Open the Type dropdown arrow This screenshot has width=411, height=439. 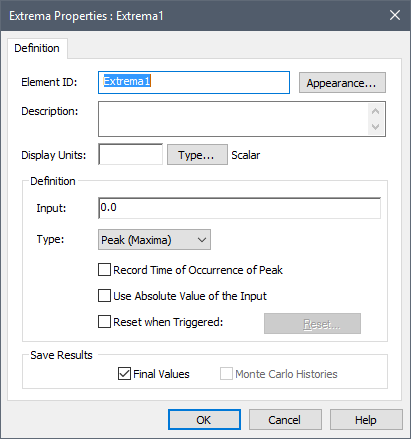tap(202, 240)
